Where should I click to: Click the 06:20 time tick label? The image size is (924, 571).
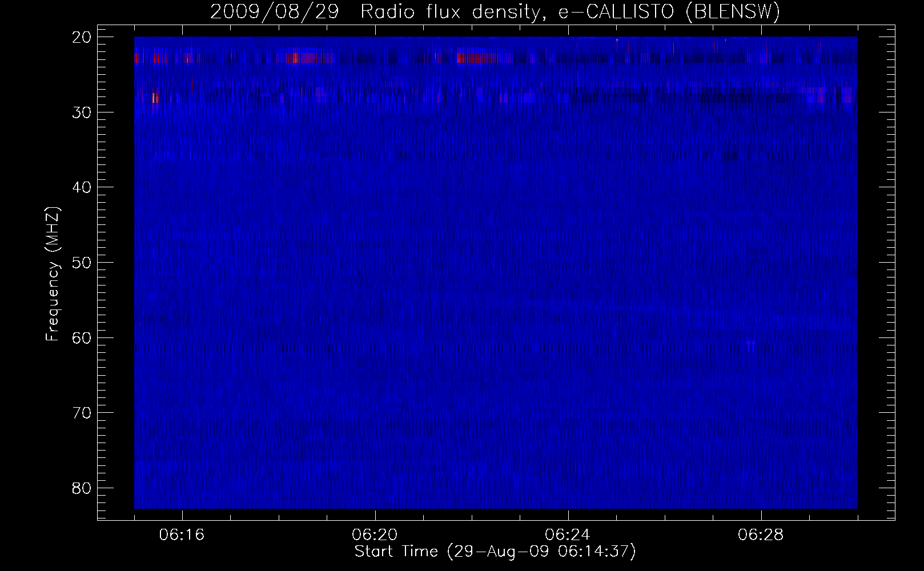(x=375, y=535)
